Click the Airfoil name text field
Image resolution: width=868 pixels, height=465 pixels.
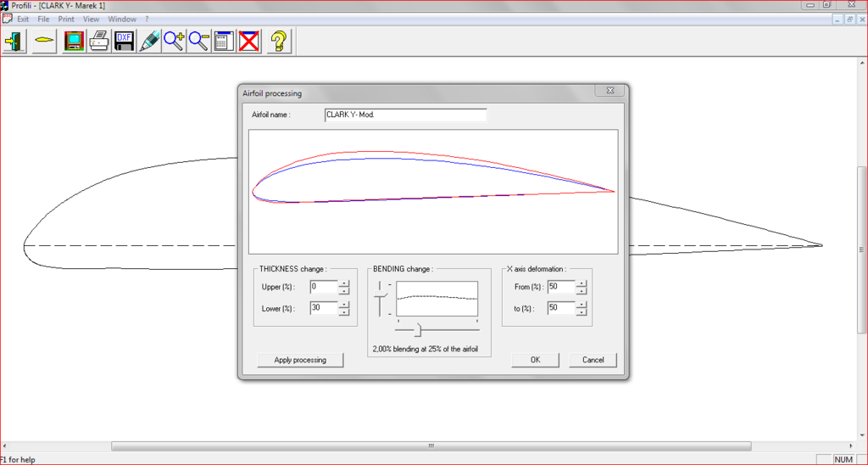pyautogui.click(x=405, y=115)
